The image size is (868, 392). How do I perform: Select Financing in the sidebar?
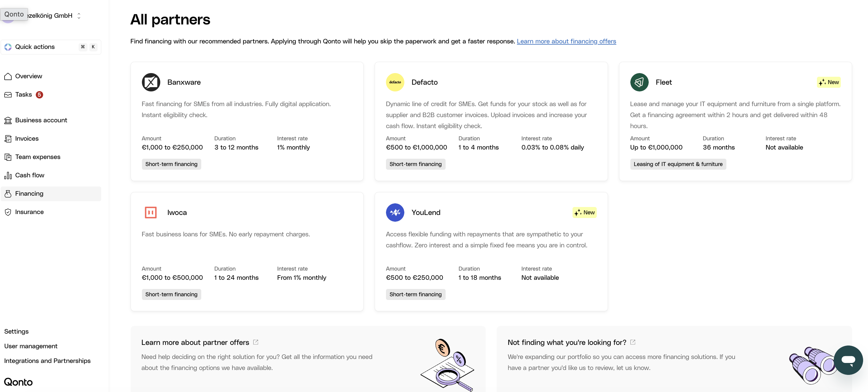coord(51,194)
